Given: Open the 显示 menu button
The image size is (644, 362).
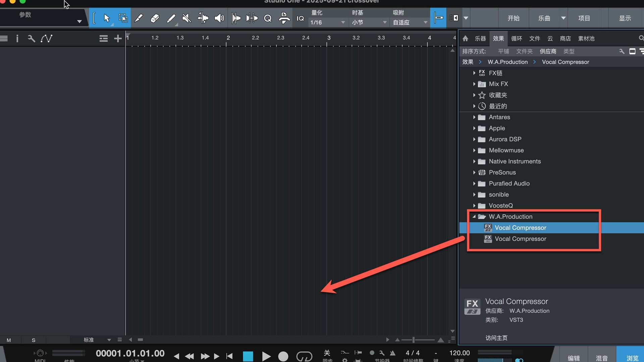Looking at the screenshot, I should pos(625,18).
